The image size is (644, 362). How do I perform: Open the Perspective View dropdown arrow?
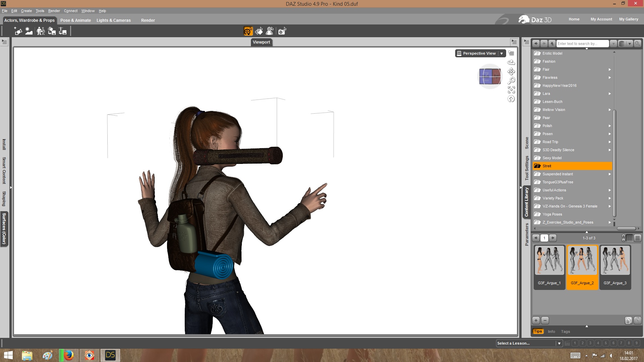(501, 53)
